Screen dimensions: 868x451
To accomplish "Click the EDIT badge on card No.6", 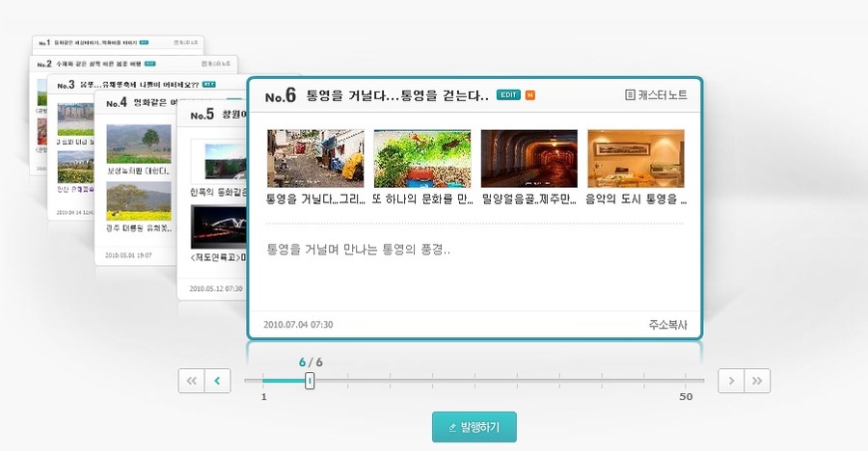I will [x=508, y=94].
